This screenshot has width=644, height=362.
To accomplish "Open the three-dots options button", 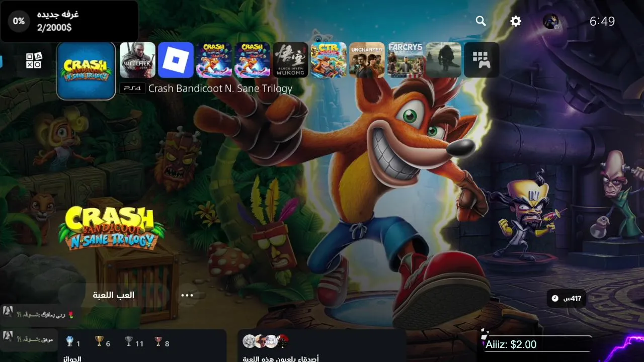I will (x=187, y=295).
